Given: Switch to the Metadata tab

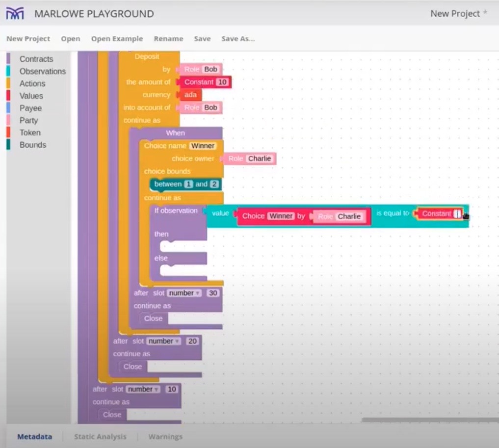Looking at the screenshot, I should (34, 437).
